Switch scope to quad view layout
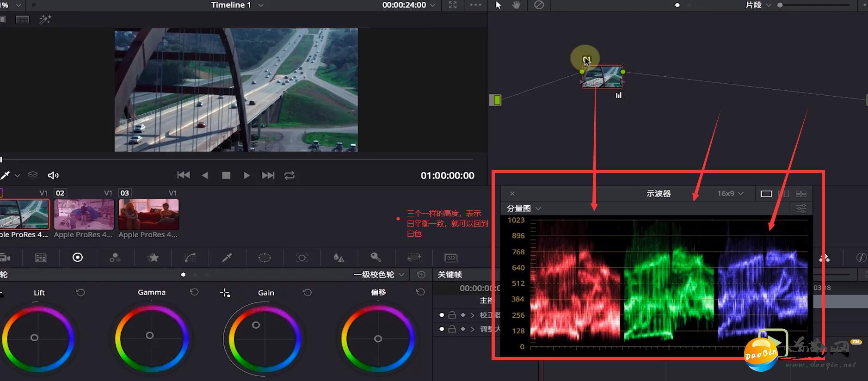Viewport: 868px width, 381px height. [x=801, y=194]
